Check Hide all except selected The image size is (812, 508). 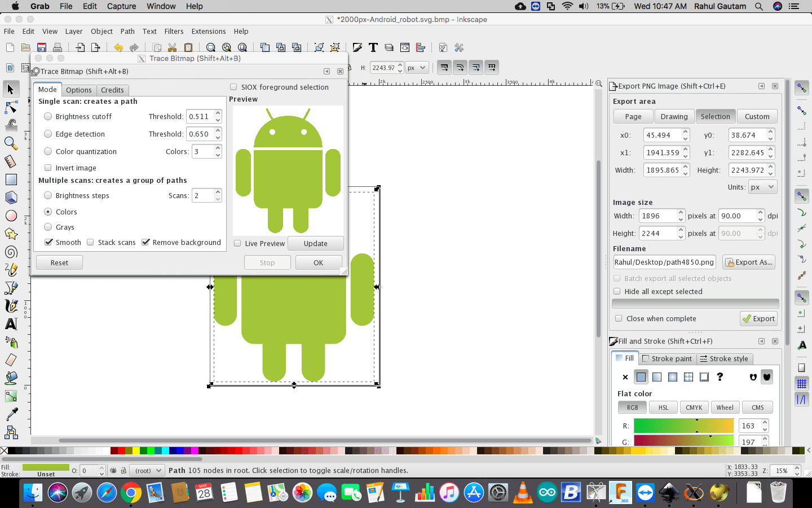pyautogui.click(x=617, y=291)
